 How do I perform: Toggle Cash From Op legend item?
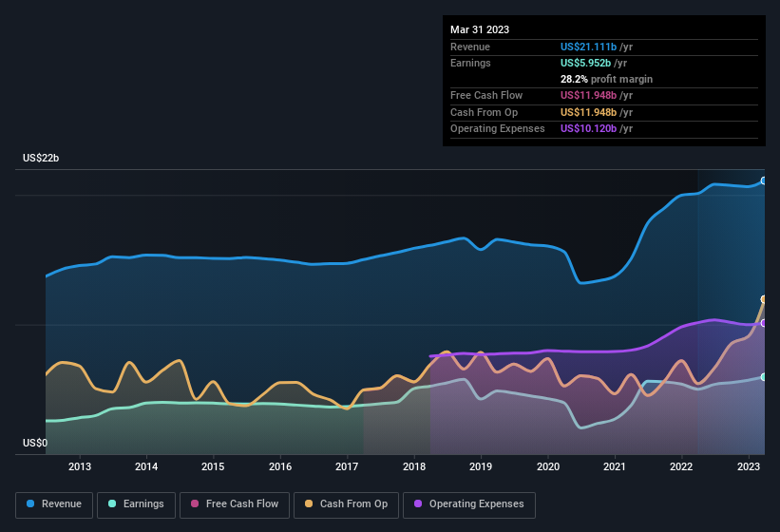[346, 504]
